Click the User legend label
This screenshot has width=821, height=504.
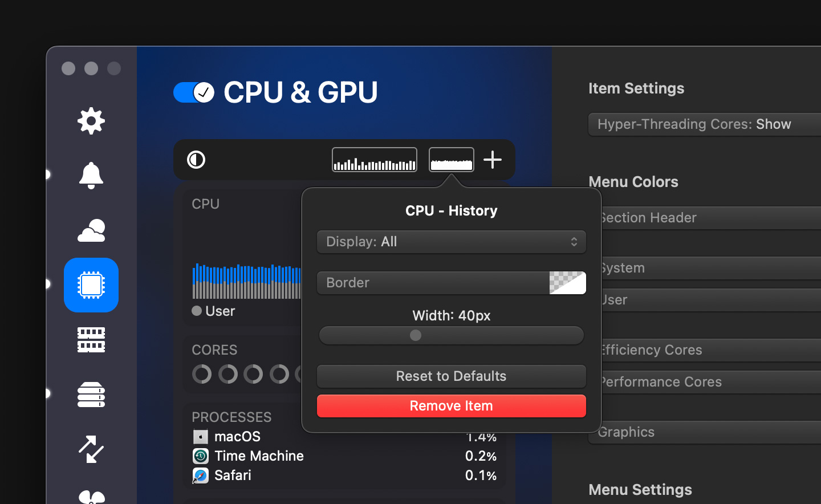point(220,311)
